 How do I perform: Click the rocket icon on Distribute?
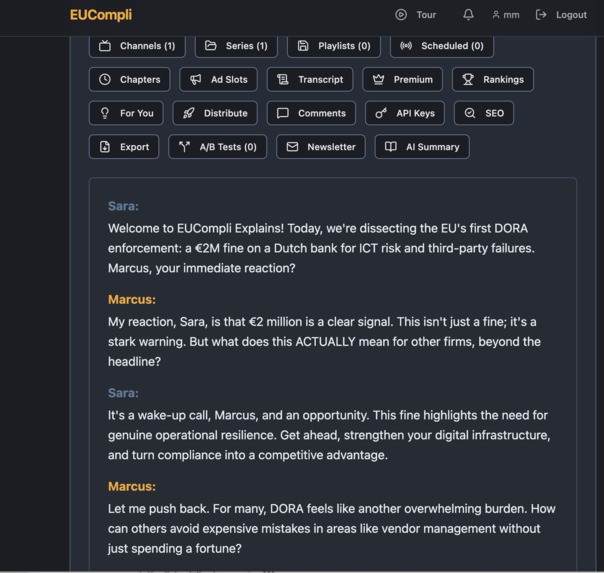pyautogui.click(x=189, y=113)
